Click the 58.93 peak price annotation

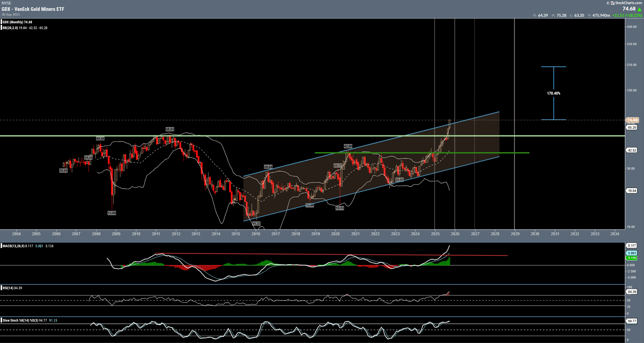point(170,129)
